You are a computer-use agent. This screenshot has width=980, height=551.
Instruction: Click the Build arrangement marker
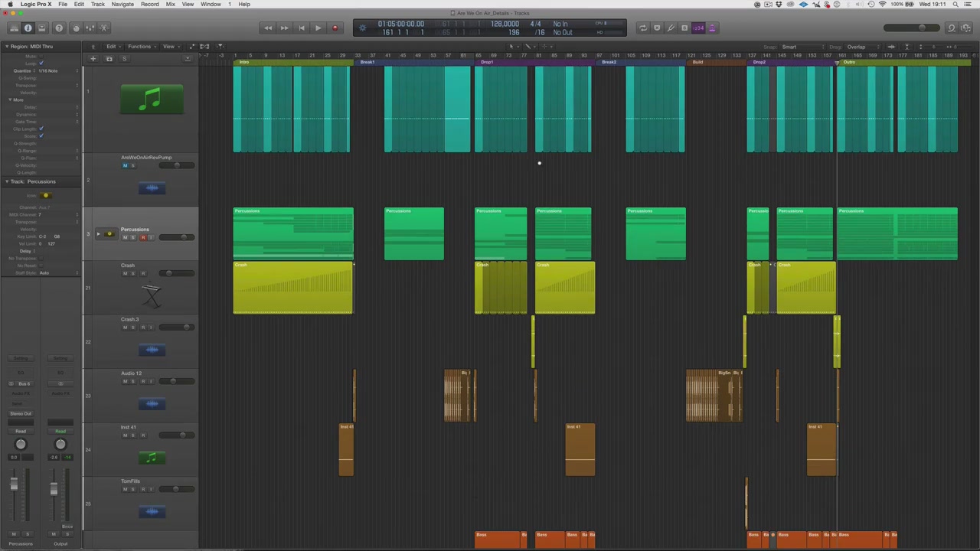(x=716, y=62)
